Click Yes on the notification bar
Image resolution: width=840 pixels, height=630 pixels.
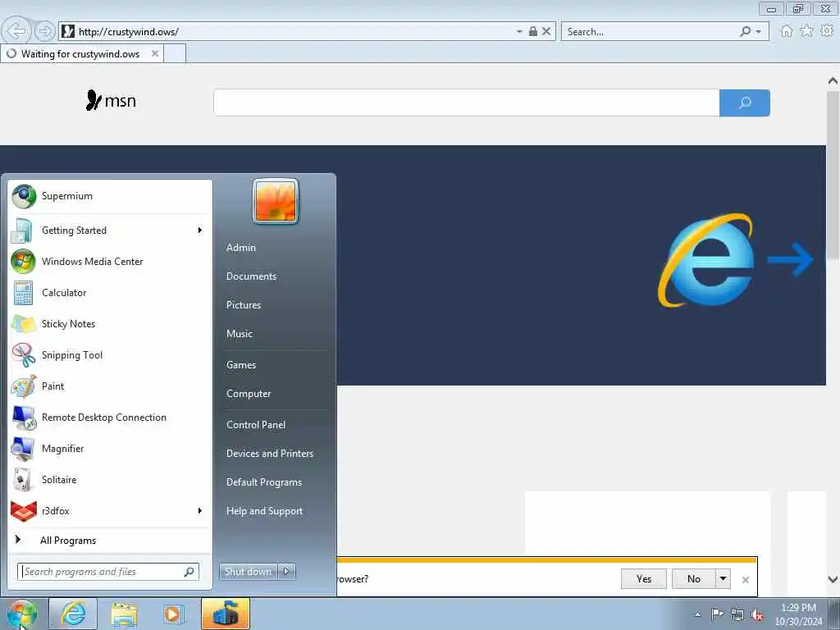[x=644, y=578]
